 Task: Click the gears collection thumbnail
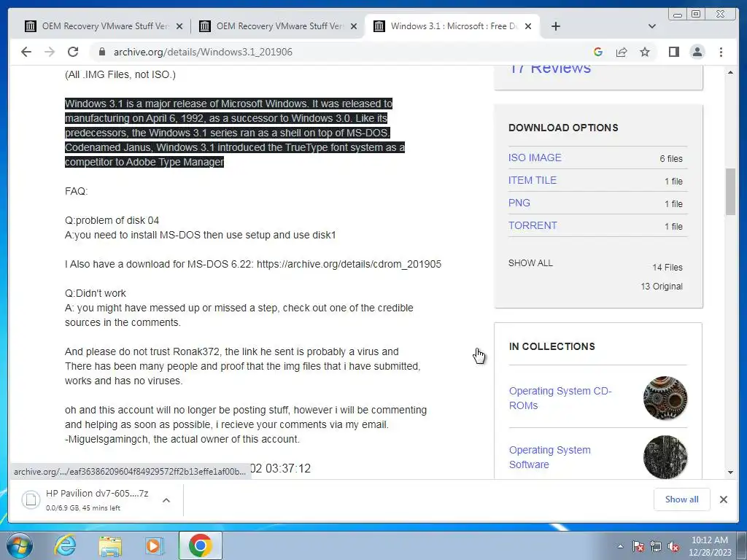click(665, 398)
